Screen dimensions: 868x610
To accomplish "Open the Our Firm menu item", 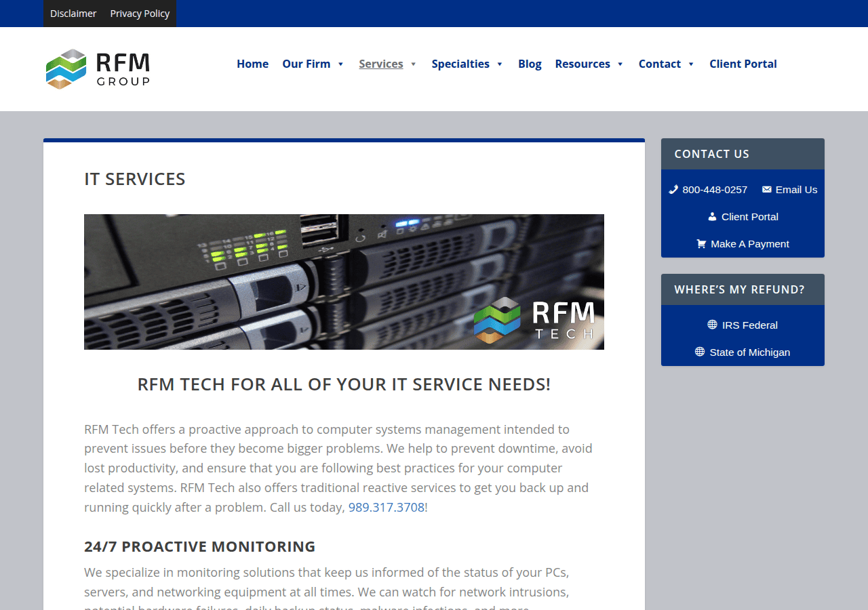I will point(307,64).
